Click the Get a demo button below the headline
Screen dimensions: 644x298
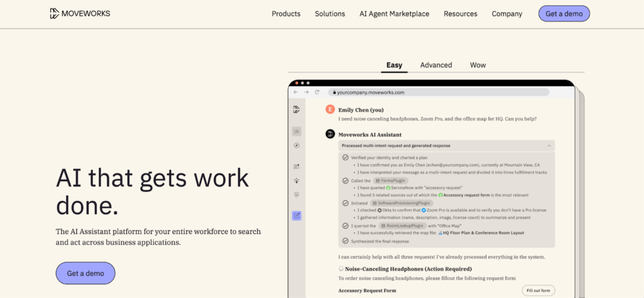click(86, 273)
